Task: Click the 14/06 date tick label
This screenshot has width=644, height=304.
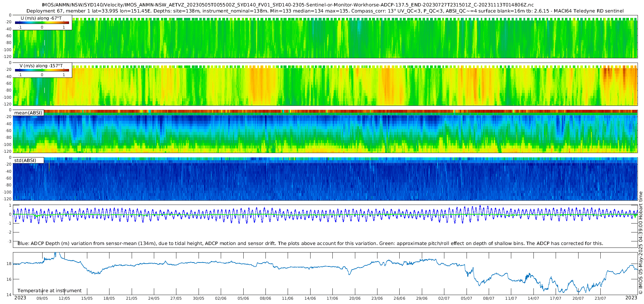Action: [x=310, y=298]
